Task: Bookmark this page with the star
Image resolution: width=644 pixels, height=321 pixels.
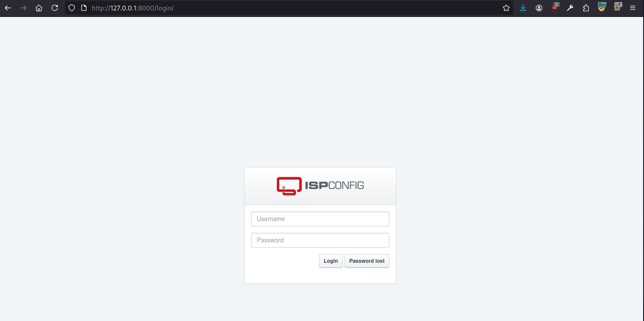Action: point(506,8)
